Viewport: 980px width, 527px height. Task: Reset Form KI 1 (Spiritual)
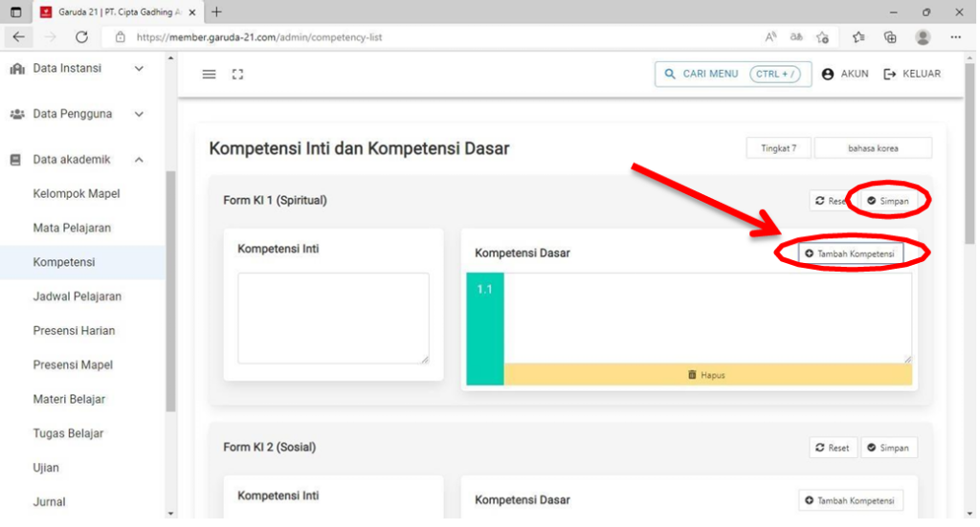[832, 201]
